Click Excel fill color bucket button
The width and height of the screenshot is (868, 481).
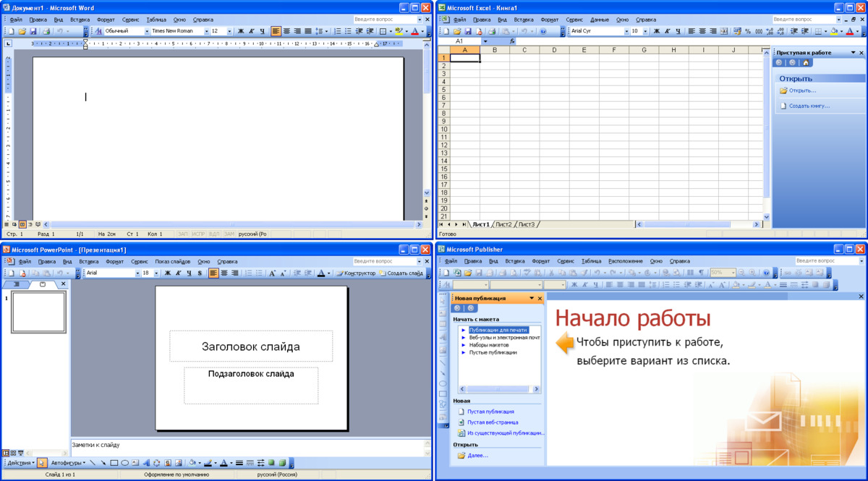pos(834,31)
